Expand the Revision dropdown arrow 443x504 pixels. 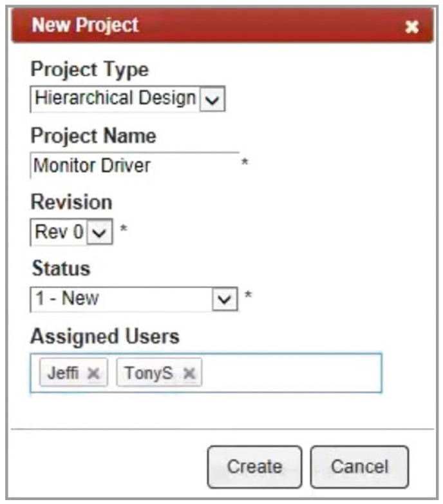point(100,232)
